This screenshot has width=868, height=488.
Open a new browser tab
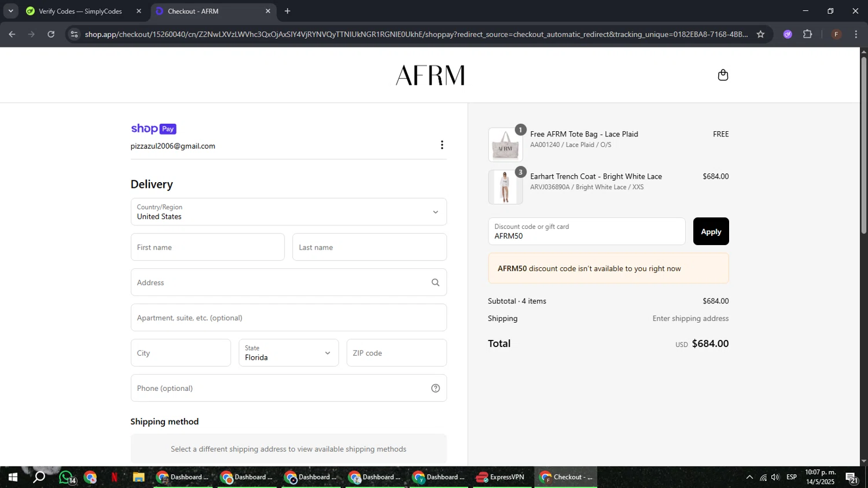[288, 11]
